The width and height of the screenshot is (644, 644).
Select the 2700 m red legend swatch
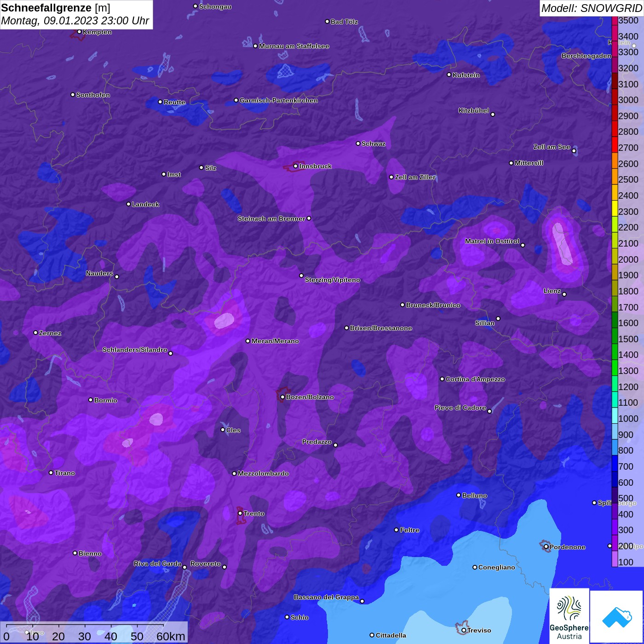click(x=615, y=144)
